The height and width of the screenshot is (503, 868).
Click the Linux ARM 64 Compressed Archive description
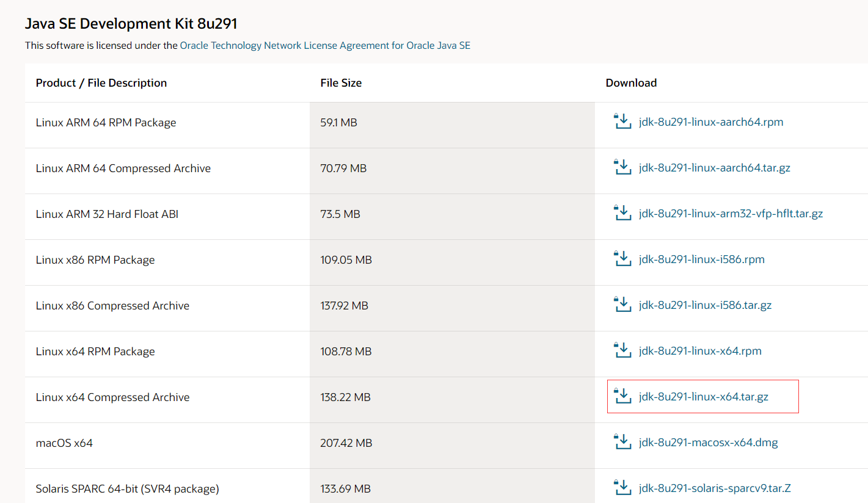(x=123, y=168)
